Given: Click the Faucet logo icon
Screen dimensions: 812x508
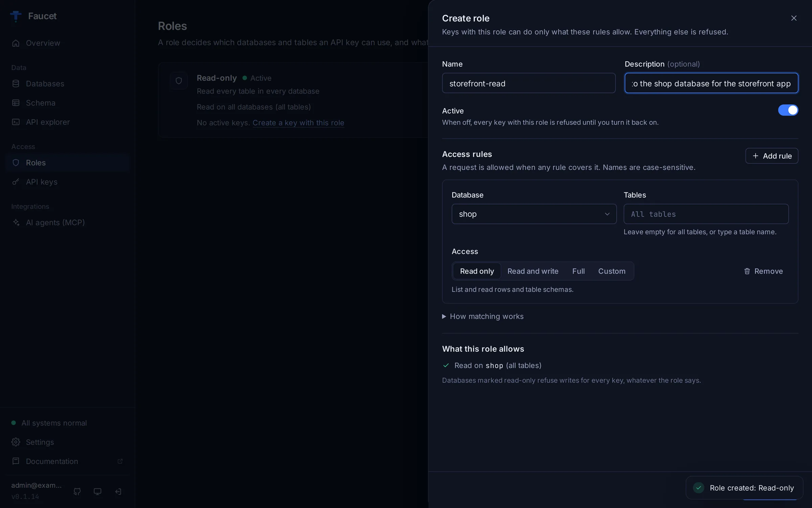Looking at the screenshot, I should [16, 16].
